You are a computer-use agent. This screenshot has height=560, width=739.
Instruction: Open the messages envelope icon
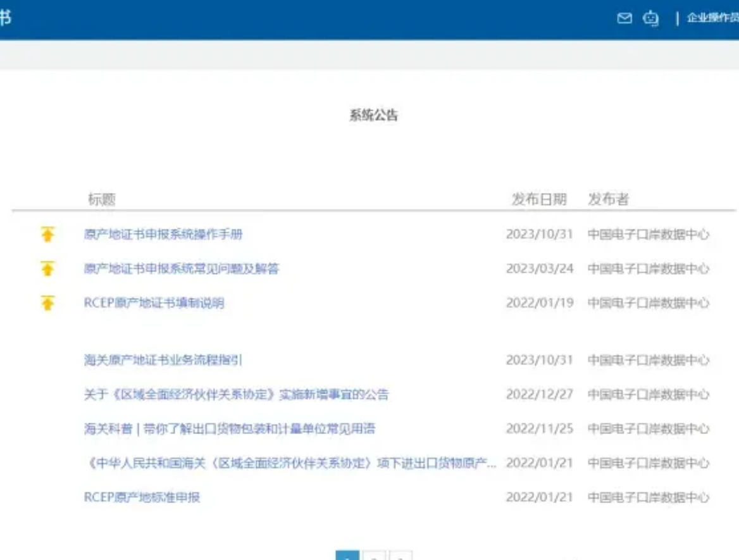pos(625,19)
